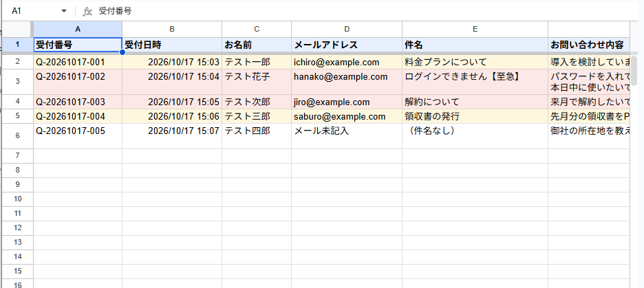Select row 7 header
Screen dimensions: 644x288
point(17,156)
